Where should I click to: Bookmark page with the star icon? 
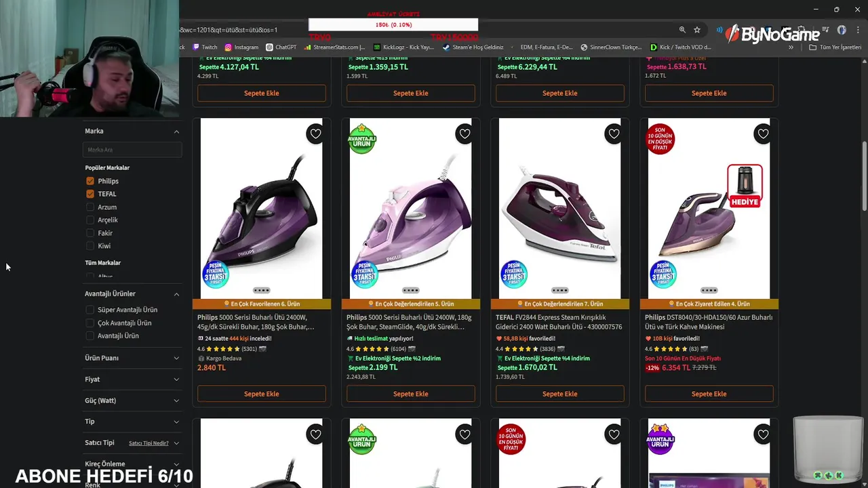tap(697, 30)
